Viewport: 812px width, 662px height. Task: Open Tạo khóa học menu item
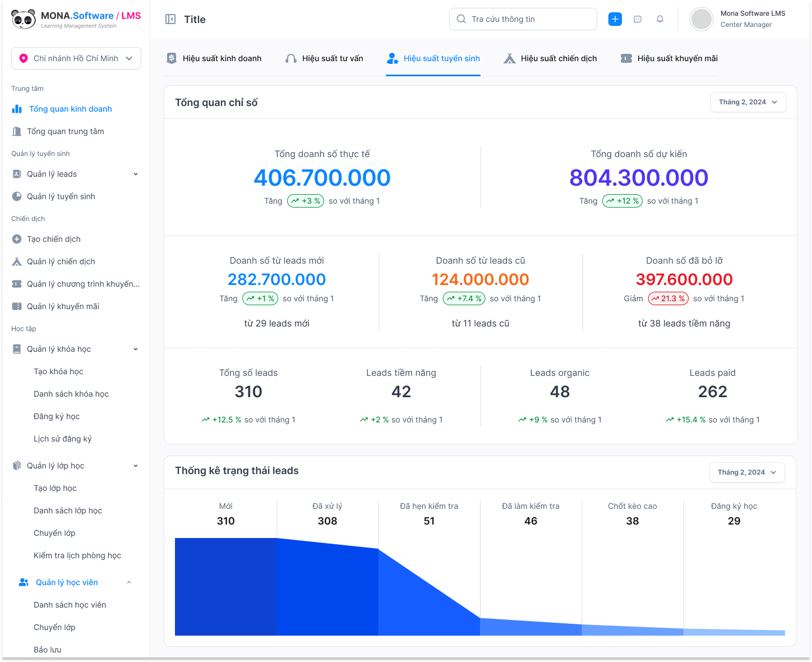(x=58, y=371)
